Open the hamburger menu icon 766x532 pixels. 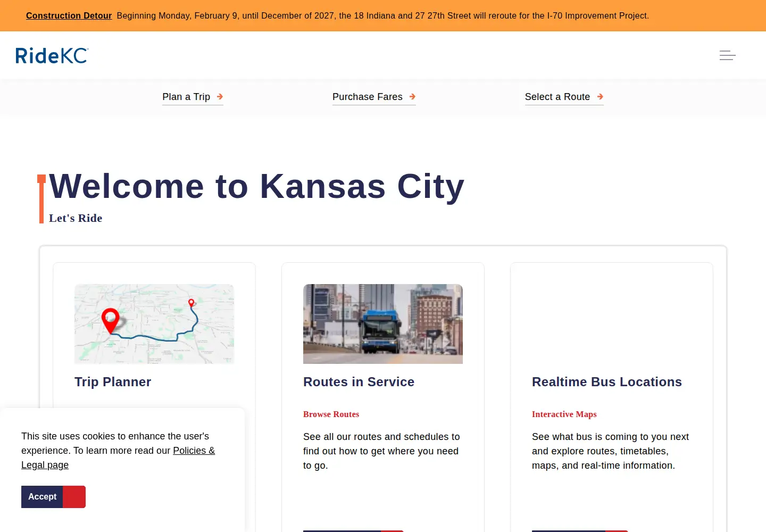[727, 55]
